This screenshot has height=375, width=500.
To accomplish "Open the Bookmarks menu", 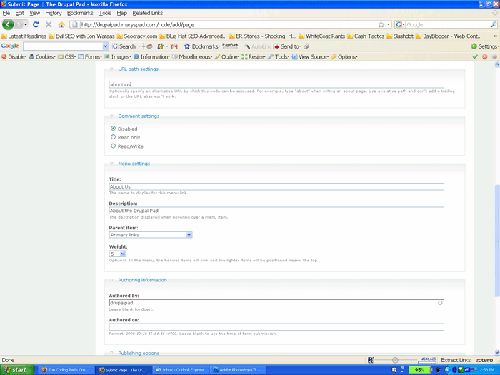I will click(80, 13).
